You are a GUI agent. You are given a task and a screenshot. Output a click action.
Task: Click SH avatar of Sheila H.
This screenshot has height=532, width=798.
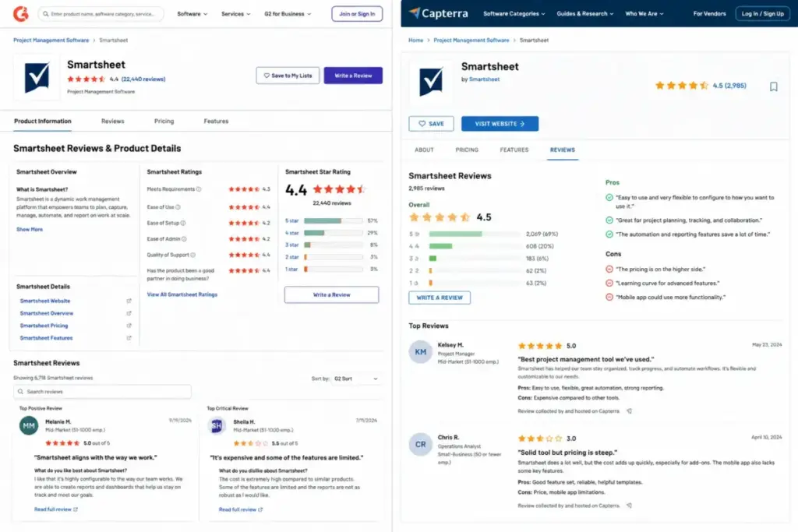pyautogui.click(x=217, y=426)
